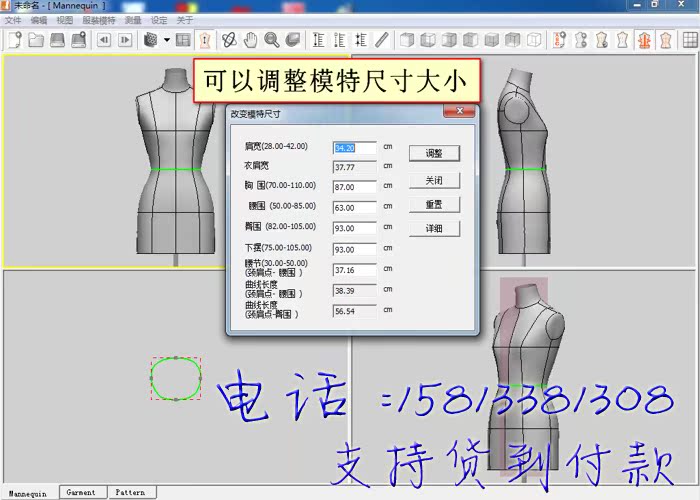Image resolution: width=700 pixels, height=500 pixels.
Task: Click the mannequin with pin markers icon
Action: click(x=580, y=40)
